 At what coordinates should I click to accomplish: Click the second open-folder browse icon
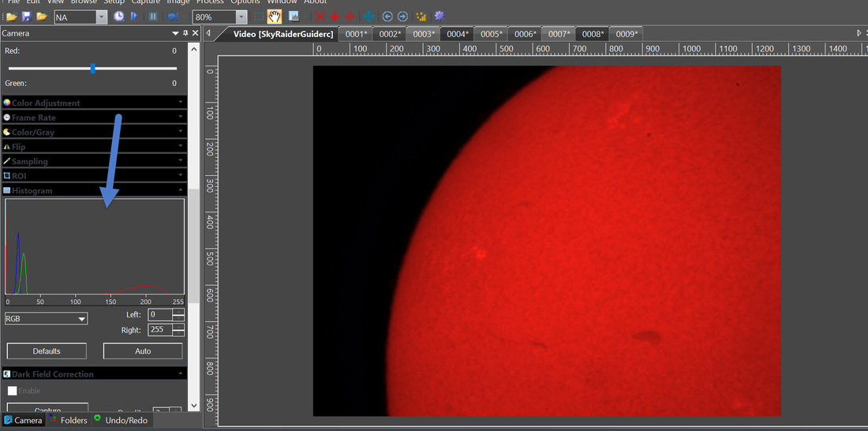click(x=41, y=17)
